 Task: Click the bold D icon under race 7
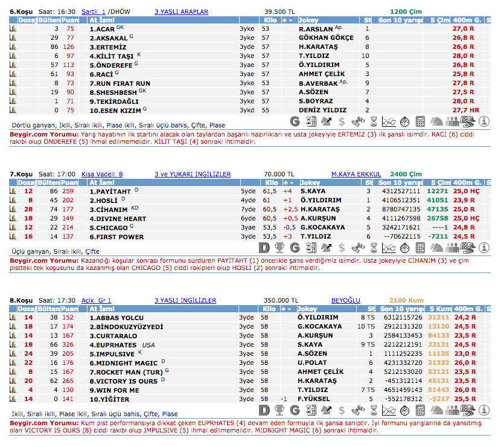[x=264, y=247]
